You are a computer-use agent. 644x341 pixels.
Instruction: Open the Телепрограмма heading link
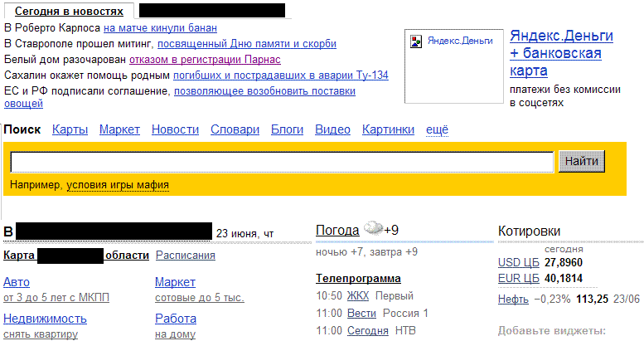click(358, 279)
